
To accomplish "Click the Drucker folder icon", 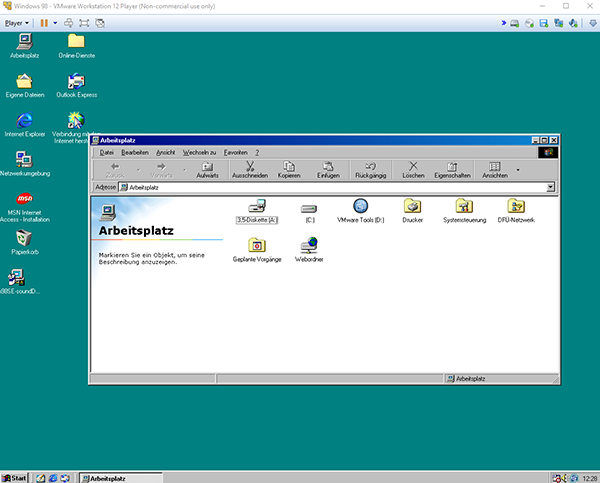I will click(412, 206).
